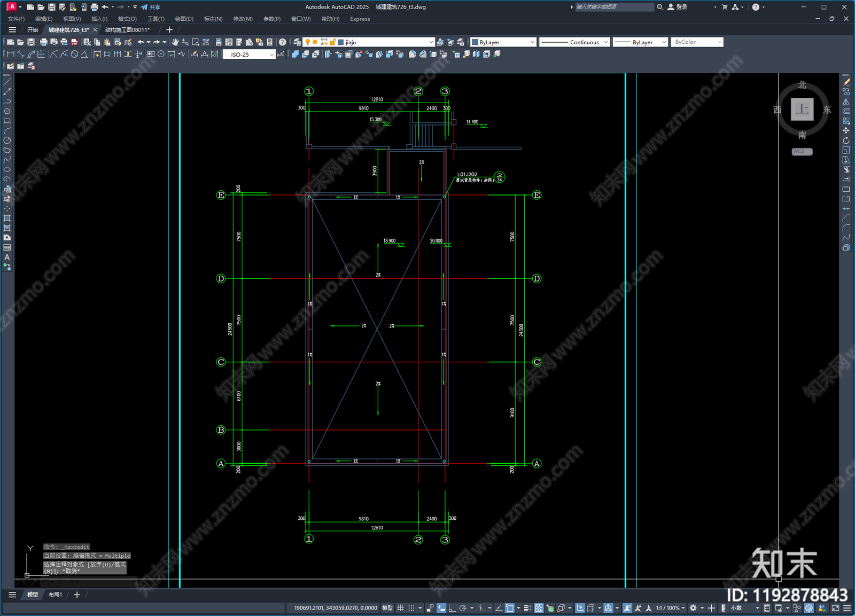
Task: Toggle Ortho mode in status bar
Action: [452, 608]
